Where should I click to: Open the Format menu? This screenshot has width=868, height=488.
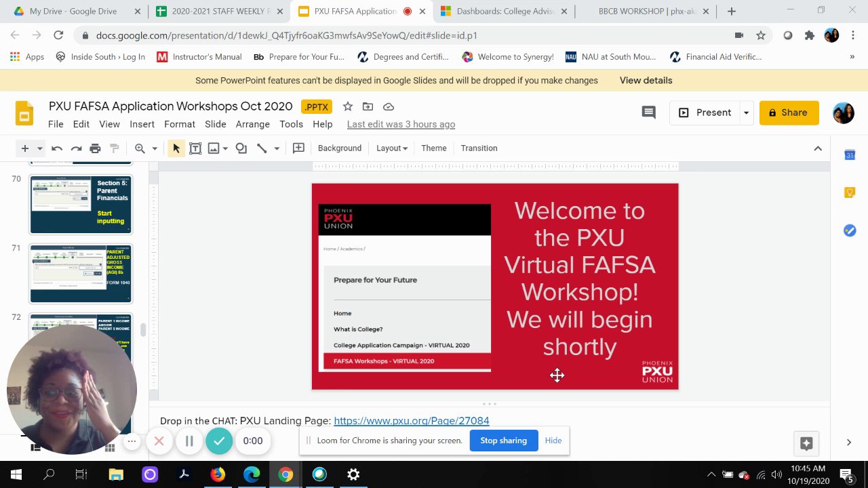coord(180,124)
